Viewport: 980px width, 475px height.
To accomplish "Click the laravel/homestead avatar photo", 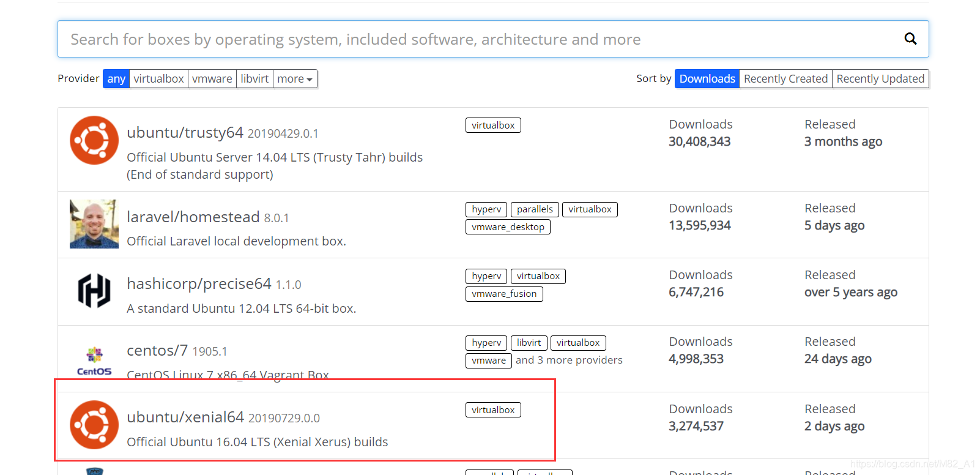I will (x=94, y=224).
